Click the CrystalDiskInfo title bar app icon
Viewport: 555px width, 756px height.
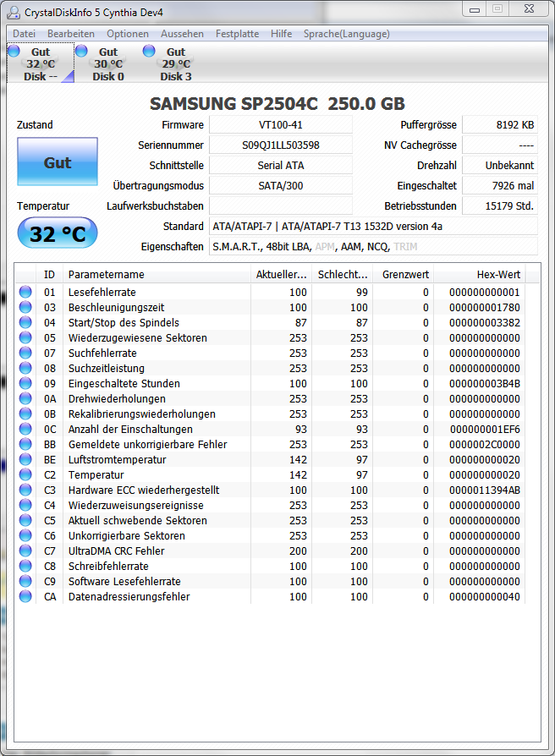point(14,12)
